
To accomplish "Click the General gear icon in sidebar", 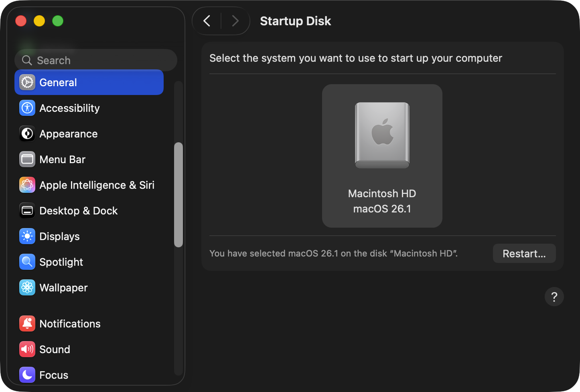I will 27,82.
